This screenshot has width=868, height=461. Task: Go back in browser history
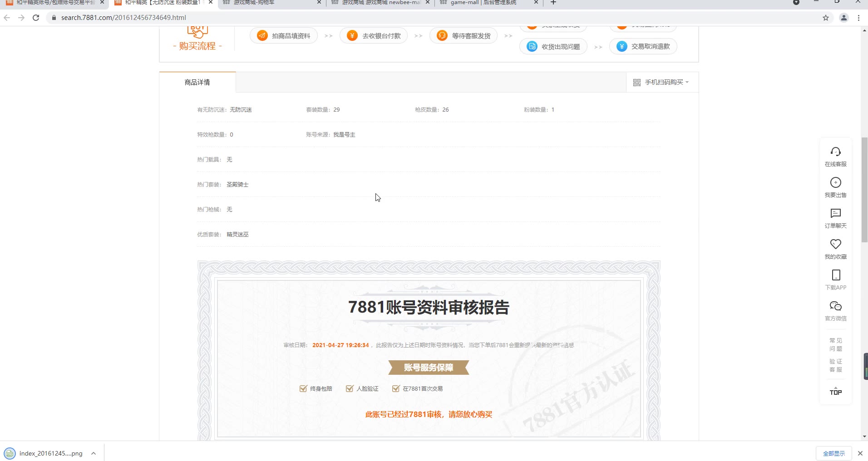pyautogui.click(x=7, y=18)
